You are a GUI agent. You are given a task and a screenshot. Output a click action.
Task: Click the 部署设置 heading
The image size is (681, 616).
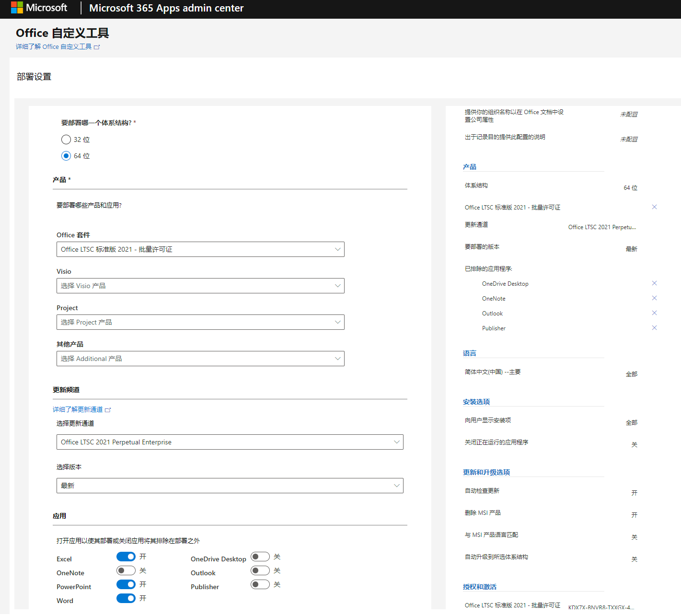pos(34,77)
